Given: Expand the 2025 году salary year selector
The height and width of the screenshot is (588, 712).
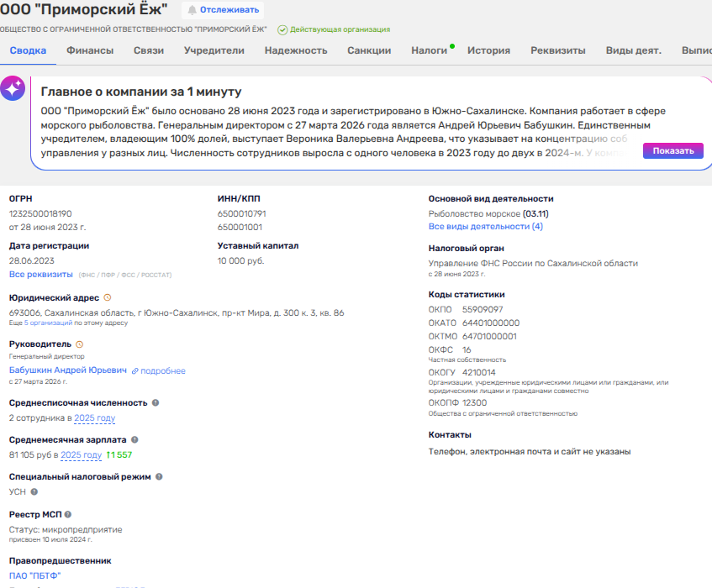Looking at the screenshot, I should [x=81, y=455].
